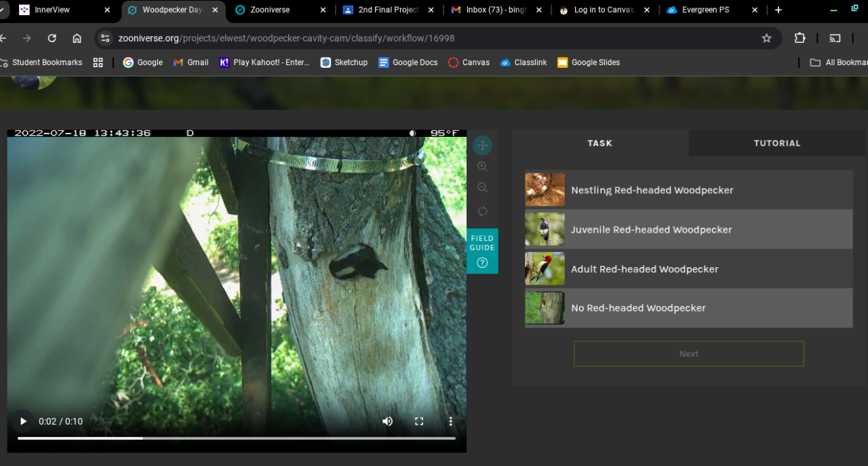
Task: Switch to the Tutorial tab
Action: pos(777,143)
